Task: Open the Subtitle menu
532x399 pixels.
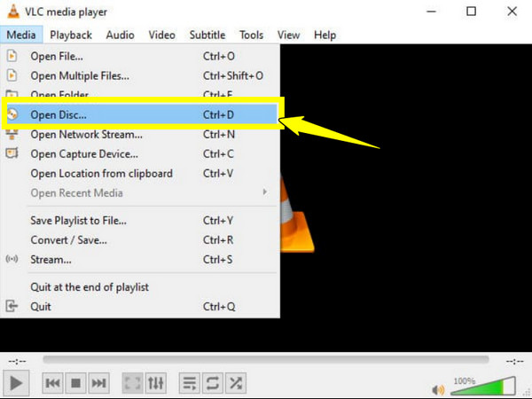Action: (x=207, y=35)
